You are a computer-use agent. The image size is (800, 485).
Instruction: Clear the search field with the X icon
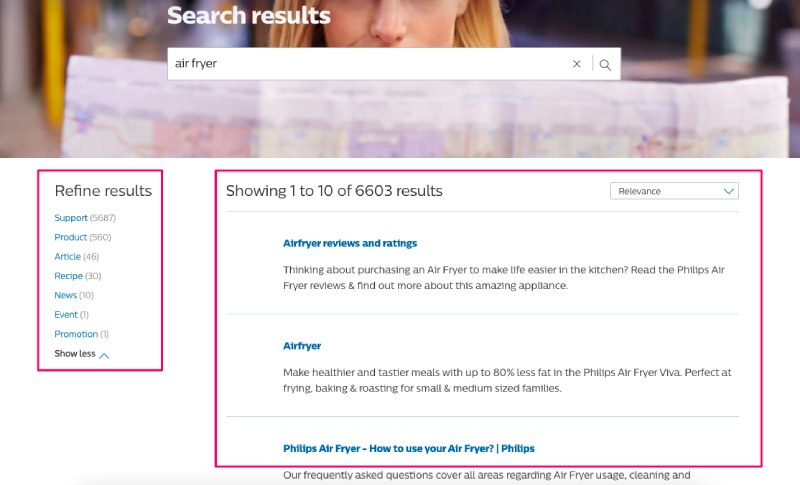click(577, 64)
